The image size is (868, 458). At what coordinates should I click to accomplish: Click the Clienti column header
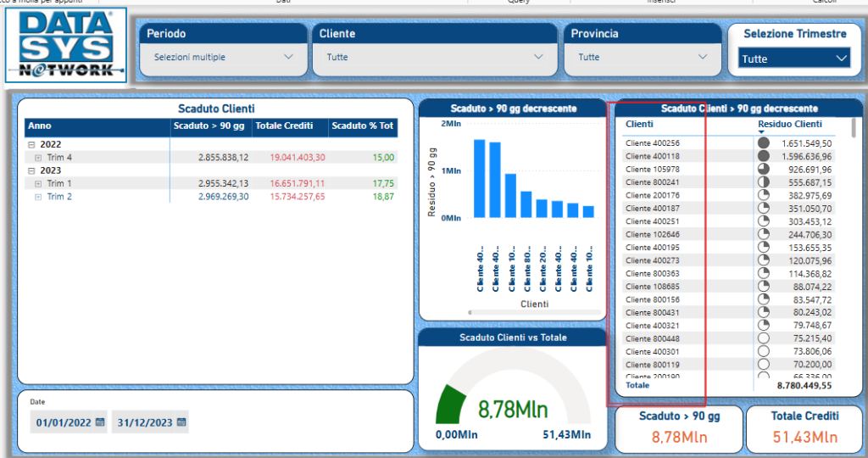(639, 124)
